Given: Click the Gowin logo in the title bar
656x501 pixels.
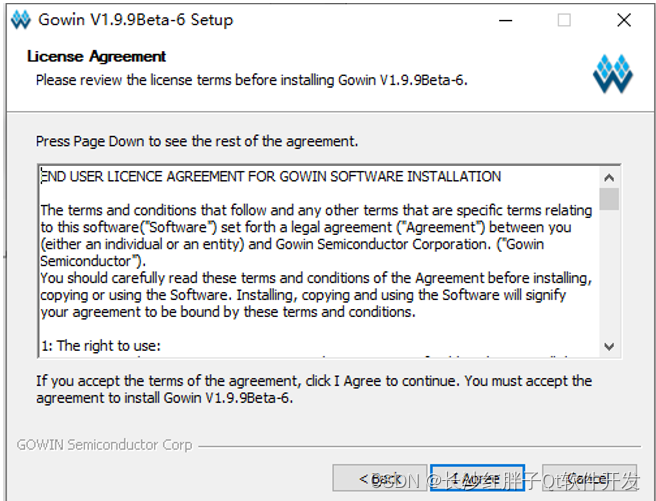Looking at the screenshot, I should [21, 20].
